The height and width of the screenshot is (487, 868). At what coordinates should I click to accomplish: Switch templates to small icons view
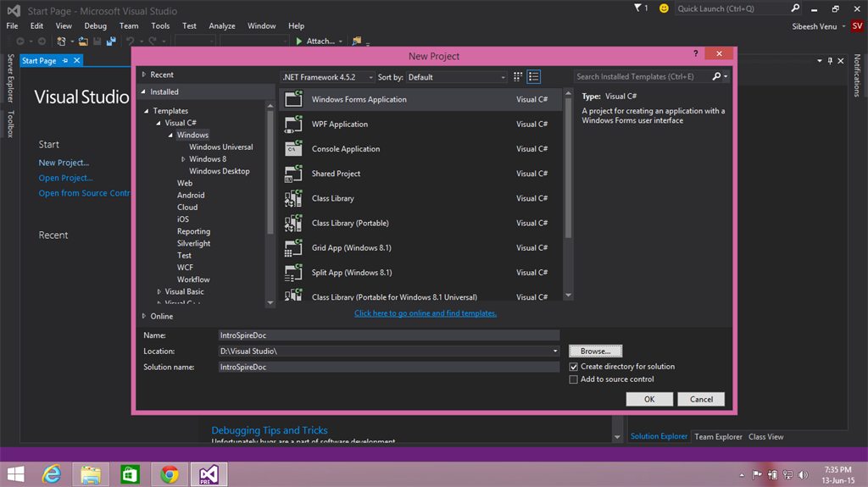[x=518, y=77]
